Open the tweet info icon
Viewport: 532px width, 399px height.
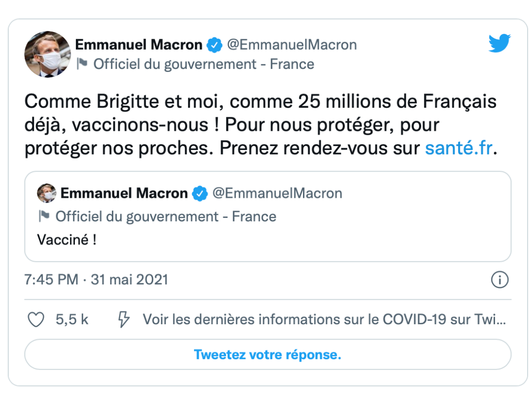tap(499, 280)
